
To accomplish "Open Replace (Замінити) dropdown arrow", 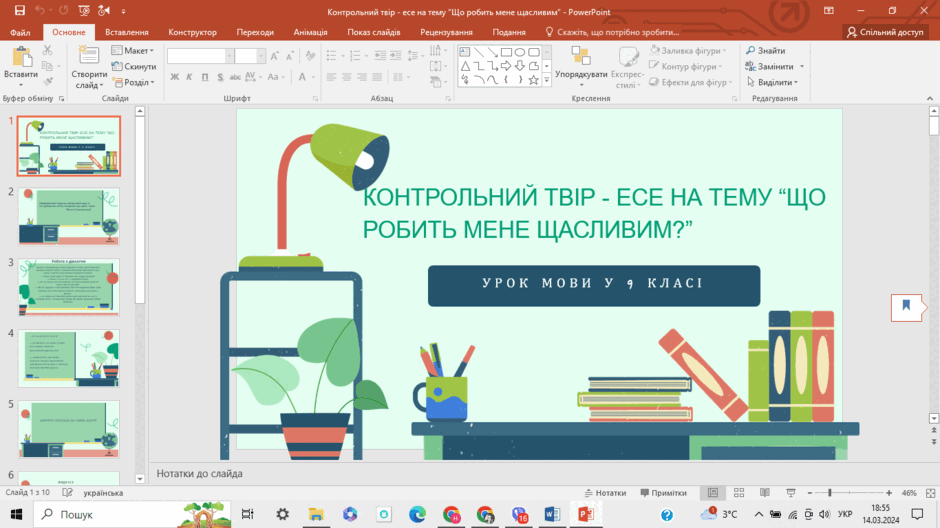I will click(x=802, y=67).
